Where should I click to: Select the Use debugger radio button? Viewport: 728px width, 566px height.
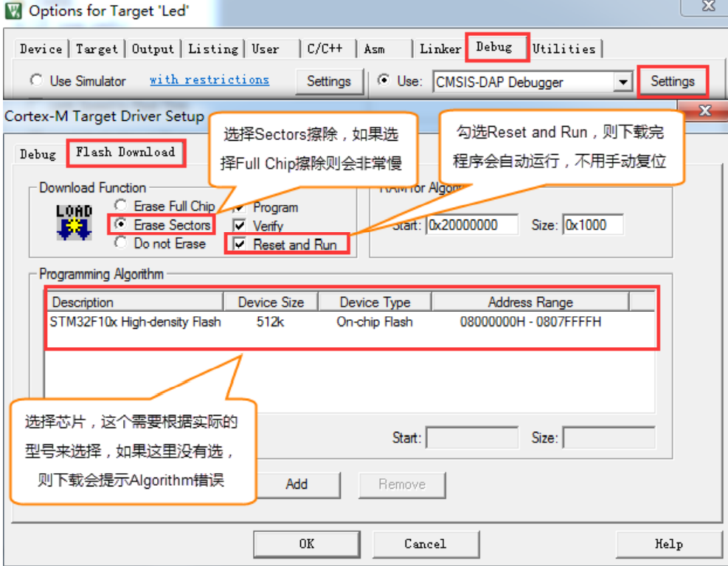pyautogui.click(x=384, y=80)
